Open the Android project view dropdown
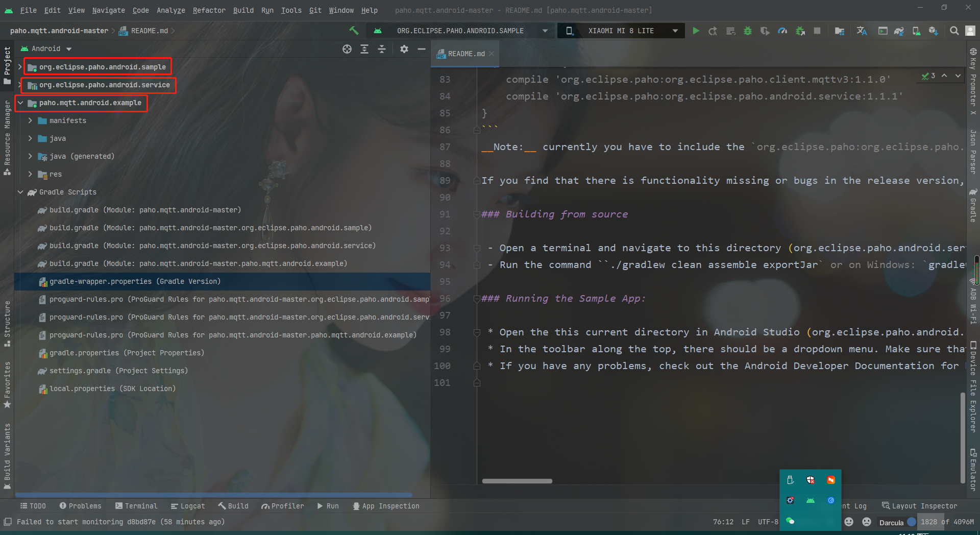The height and width of the screenshot is (535, 980). [46, 49]
